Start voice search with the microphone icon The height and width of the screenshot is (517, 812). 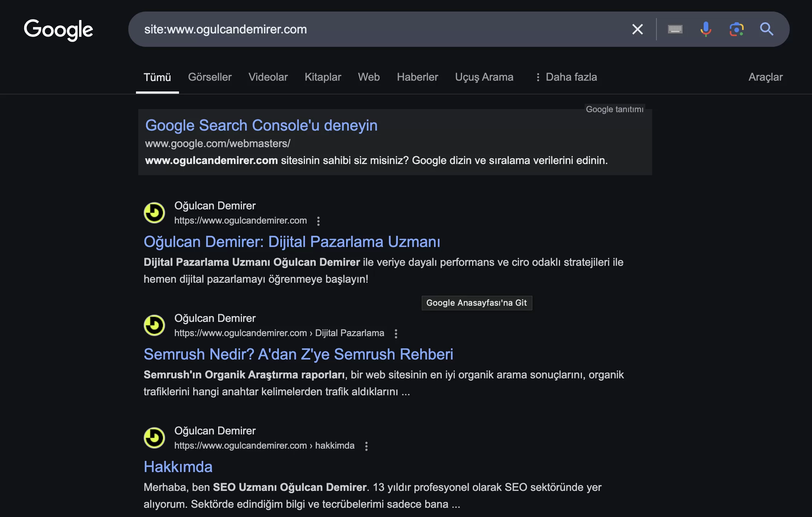706,29
